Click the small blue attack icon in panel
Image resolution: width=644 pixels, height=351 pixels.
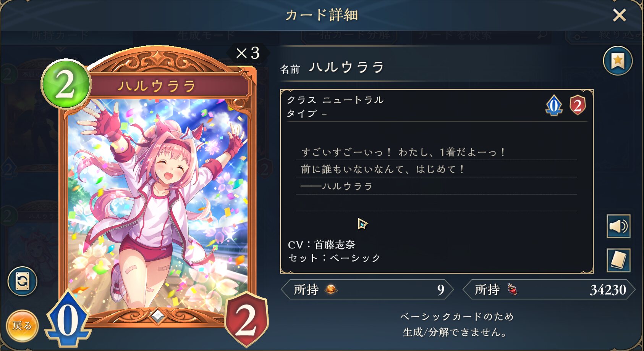554,105
